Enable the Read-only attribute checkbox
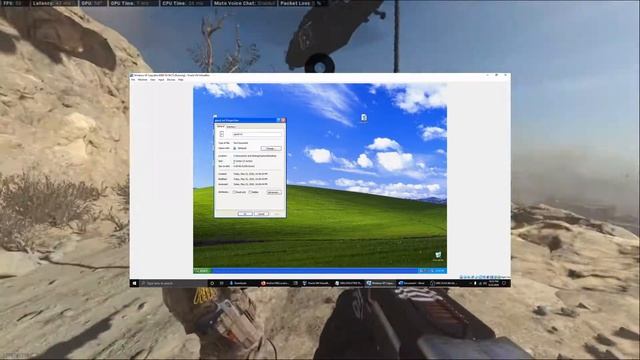The image size is (640, 360). [234, 192]
